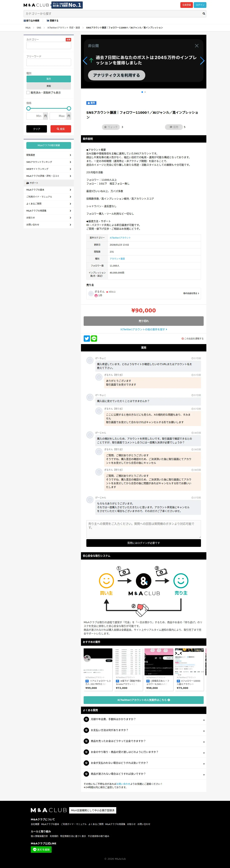Image resolution: width=230 pixels, height=868 pixels.
Task: Open recommended listing priced ¥99,000
Action: [x=98, y=670]
